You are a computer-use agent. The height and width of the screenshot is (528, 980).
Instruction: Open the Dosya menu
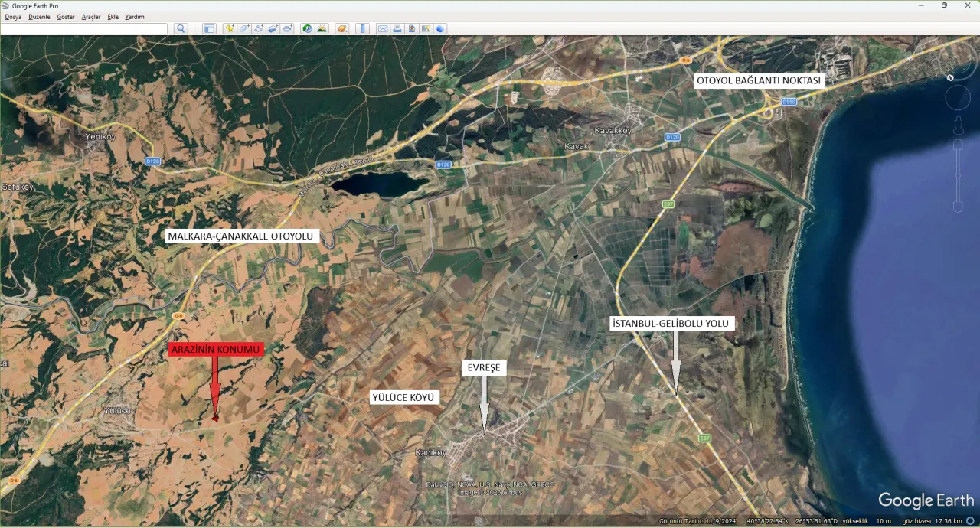13,17
